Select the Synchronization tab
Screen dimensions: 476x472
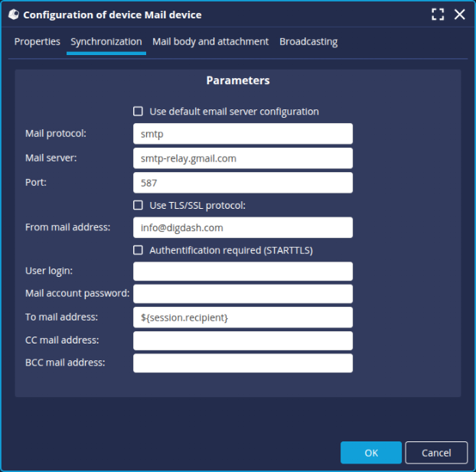pyautogui.click(x=106, y=42)
